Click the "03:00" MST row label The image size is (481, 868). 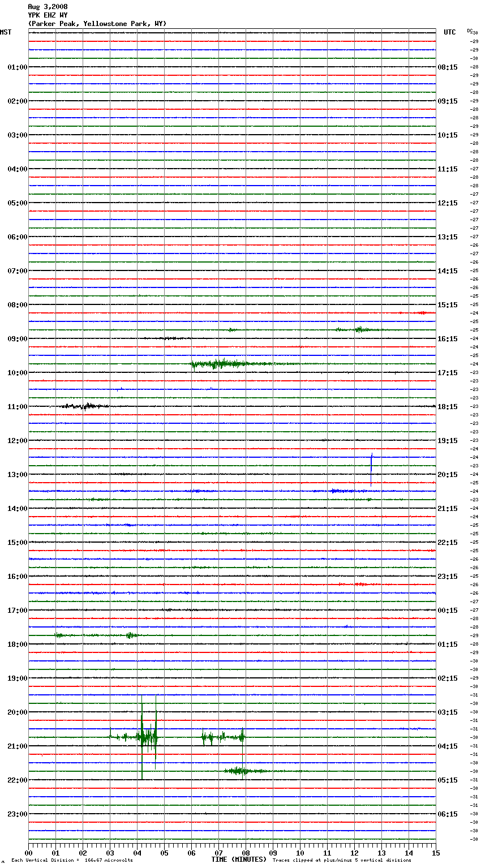pos(18,135)
